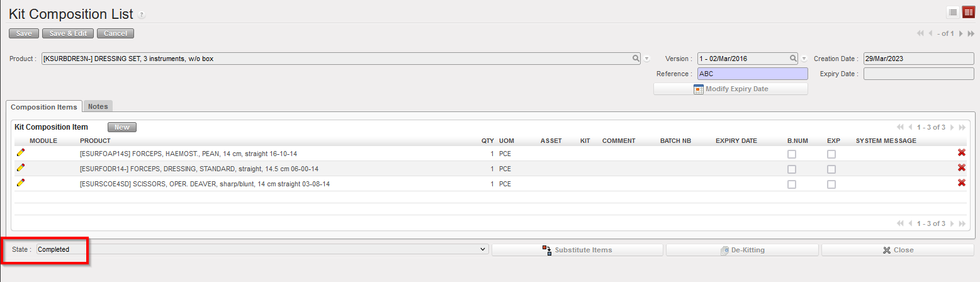Switch to form view icon
The width and height of the screenshot is (980, 282).
pos(968,12)
